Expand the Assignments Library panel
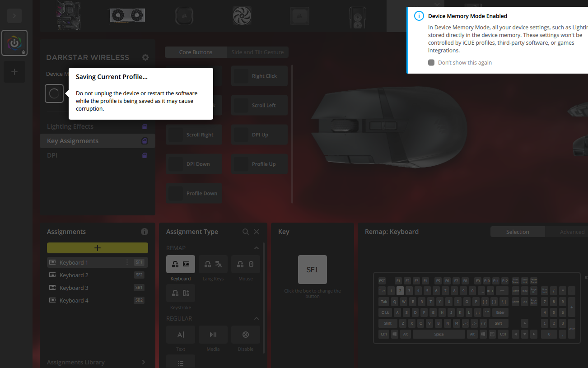This screenshot has height=368, width=588. tap(143, 362)
